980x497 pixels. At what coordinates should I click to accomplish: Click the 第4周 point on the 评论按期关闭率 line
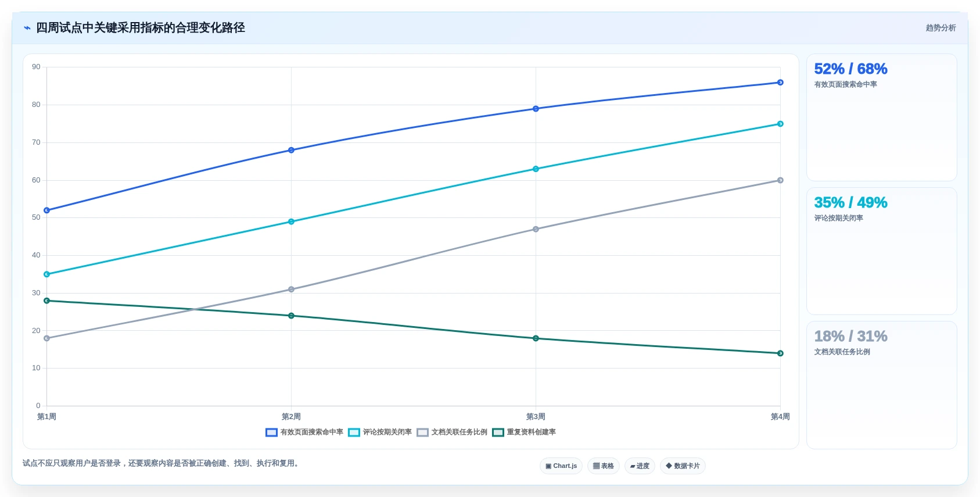point(780,124)
